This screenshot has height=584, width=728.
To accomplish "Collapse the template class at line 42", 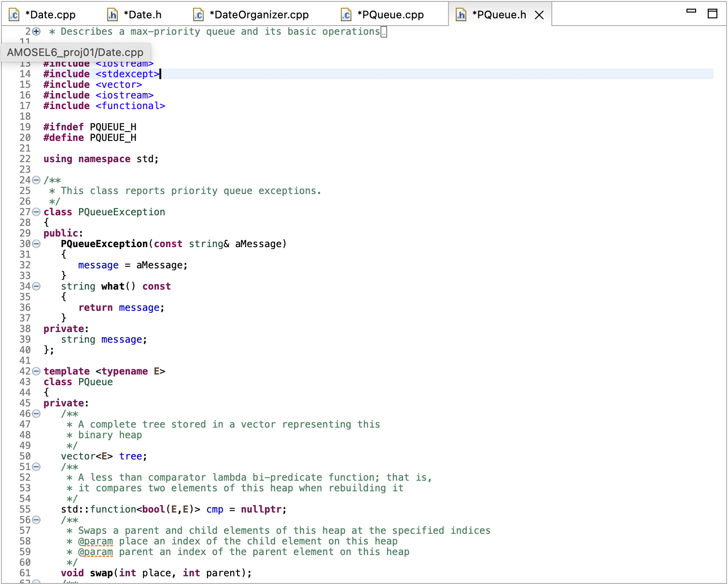I will (x=36, y=371).
